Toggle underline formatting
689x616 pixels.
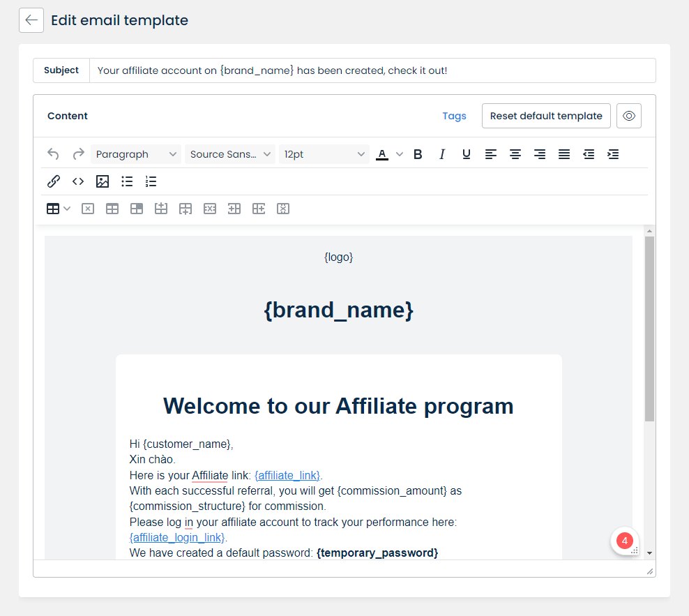coord(467,154)
